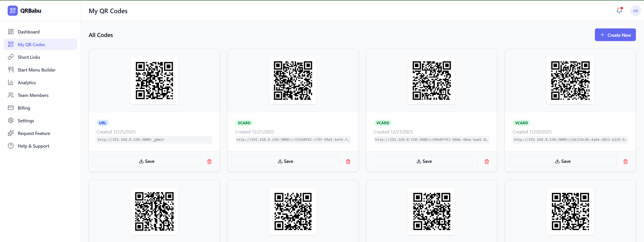The height and width of the screenshot is (242, 644).
Task: Click VCARD badge on 12/20/2025 card
Action: 521,123
